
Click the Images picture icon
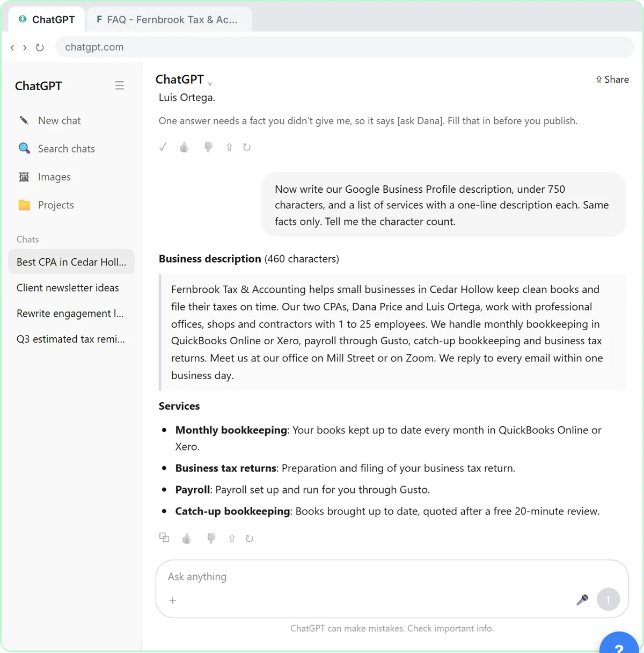[x=24, y=177]
